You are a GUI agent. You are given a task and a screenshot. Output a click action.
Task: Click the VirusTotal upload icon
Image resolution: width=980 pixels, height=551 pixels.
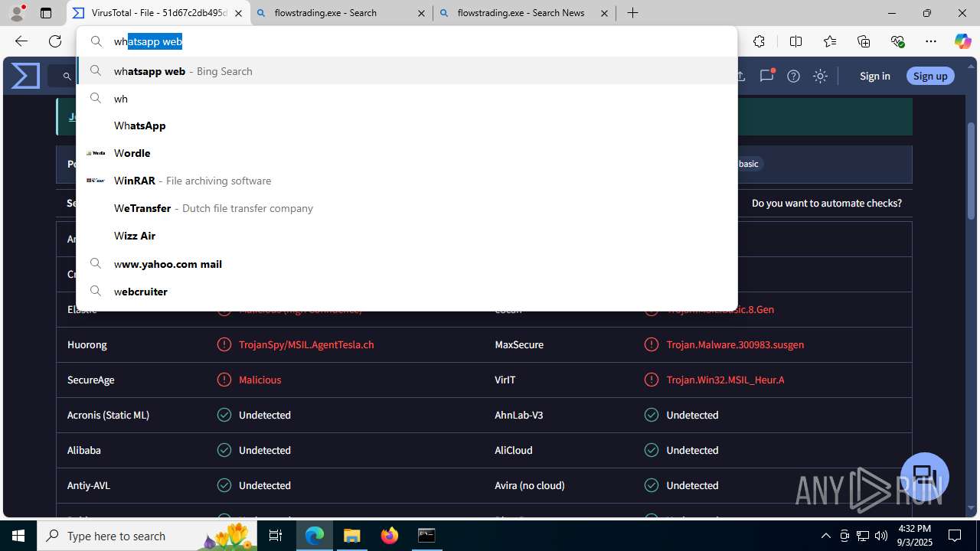pyautogui.click(x=740, y=76)
